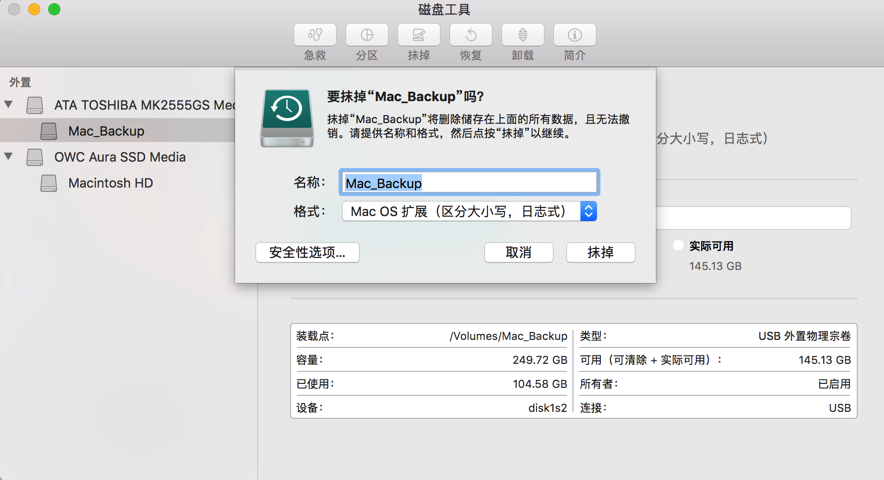Select ATA TOSHIBA MK2555GS Media label
This screenshot has height=480, width=884.
tap(144, 105)
